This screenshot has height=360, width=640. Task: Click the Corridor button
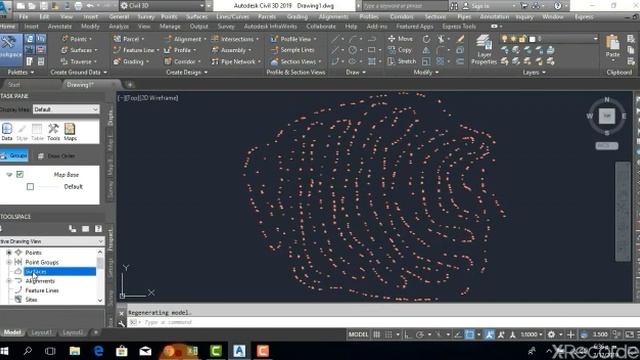182,61
